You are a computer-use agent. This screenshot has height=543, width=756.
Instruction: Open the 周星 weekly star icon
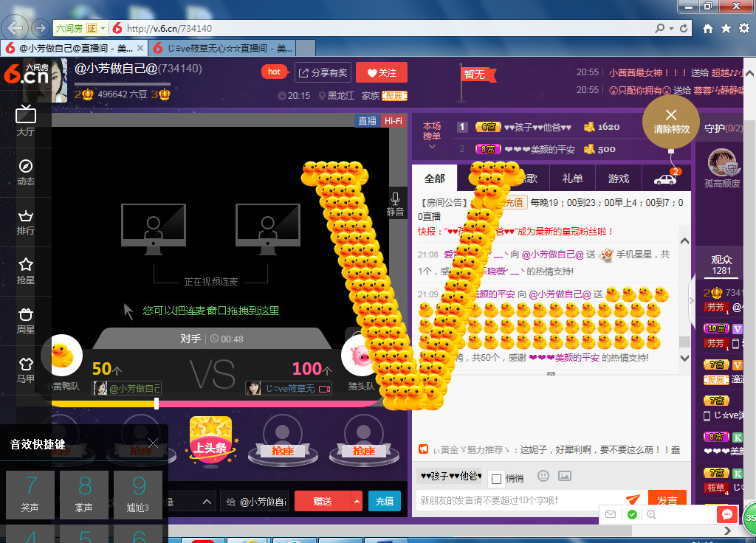[26, 314]
